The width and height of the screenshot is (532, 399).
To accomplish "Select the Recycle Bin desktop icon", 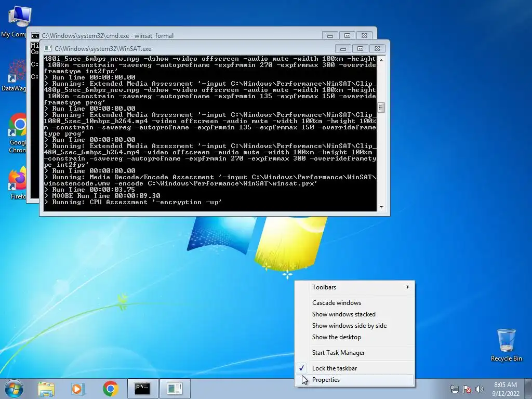I will 506,345.
